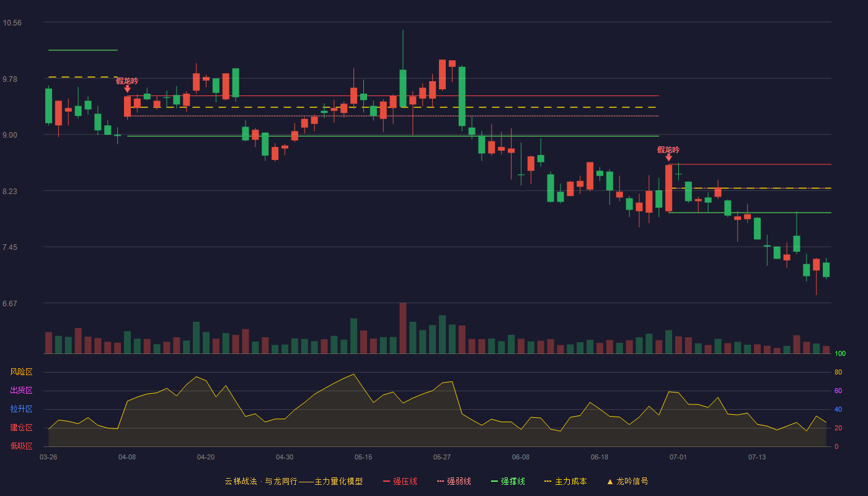868x496 pixels.
Task: Click the 云梯战法 chart title text
Action: pos(241,481)
